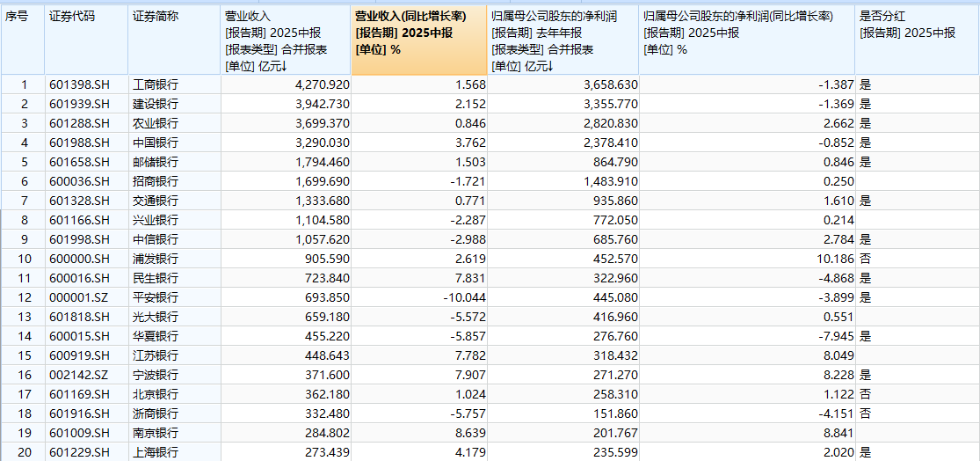This screenshot has width=980, height=461.
Task: Click the 兴业银行 name cell
Action: 174,220
